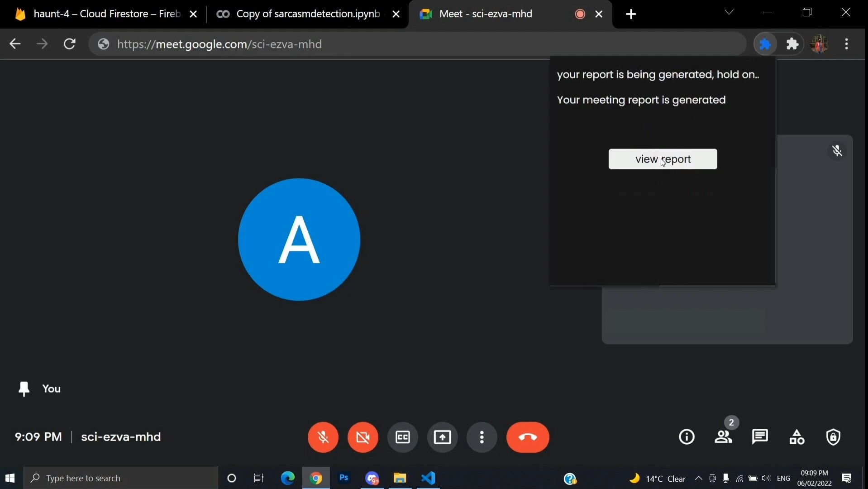The image size is (868, 489).
Task: Open the Extensions puzzle menu
Action: coord(793,44)
